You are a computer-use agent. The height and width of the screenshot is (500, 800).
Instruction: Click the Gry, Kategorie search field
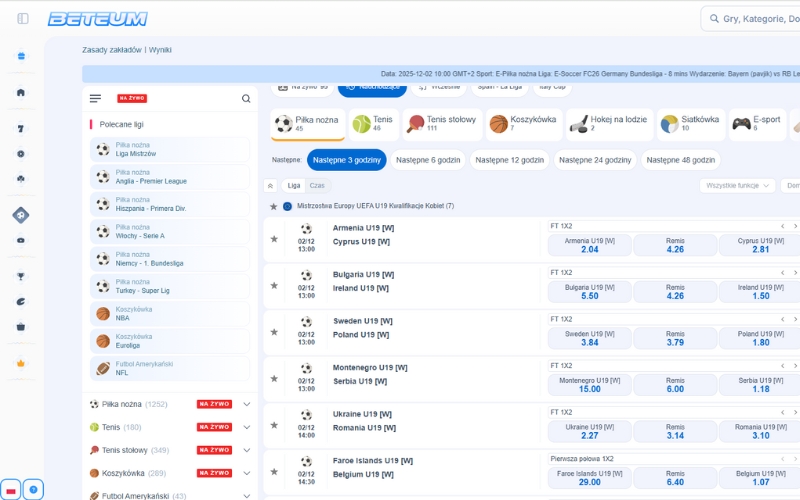click(760, 18)
